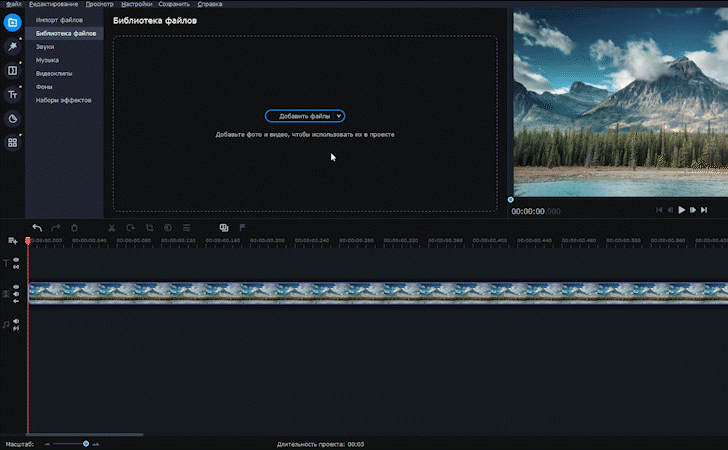Viewport: 728px width, 450px height.
Task: Click the Undo arrow in timeline toolbar
Action: pos(37,228)
